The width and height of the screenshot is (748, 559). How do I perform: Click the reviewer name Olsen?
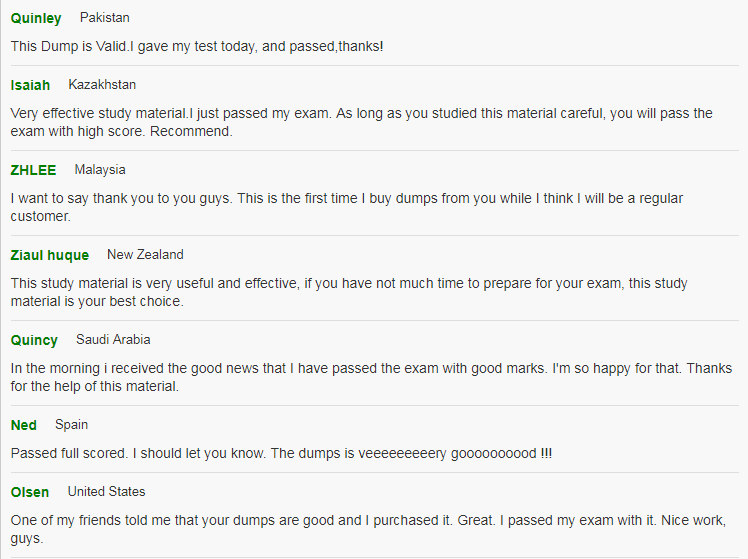coord(30,492)
